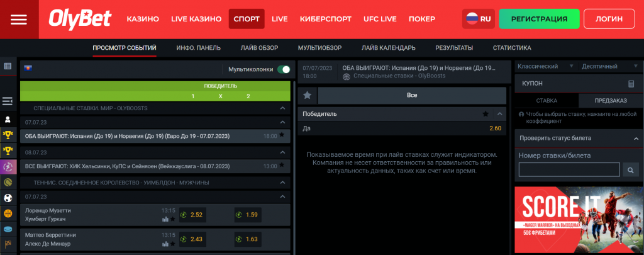This screenshot has width=644, height=255.
Task: Favorite the Берреттини vs Де Минаур match star
Action: coord(173,244)
